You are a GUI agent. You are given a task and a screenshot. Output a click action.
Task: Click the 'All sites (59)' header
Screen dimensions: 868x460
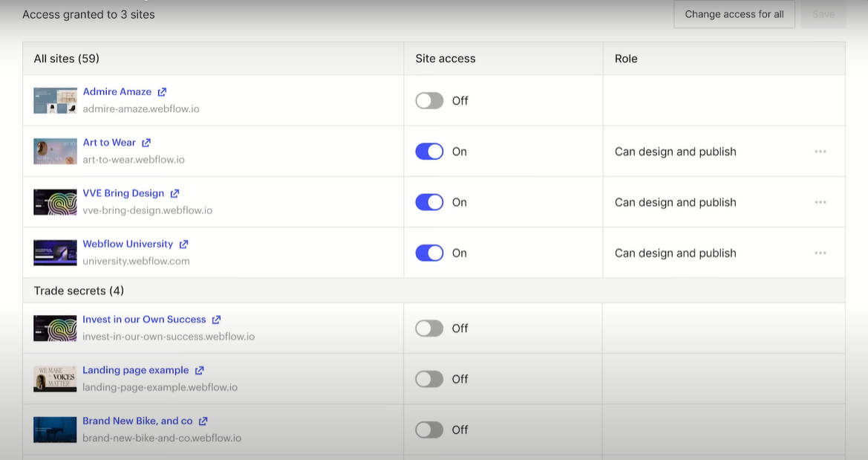(x=66, y=59)
